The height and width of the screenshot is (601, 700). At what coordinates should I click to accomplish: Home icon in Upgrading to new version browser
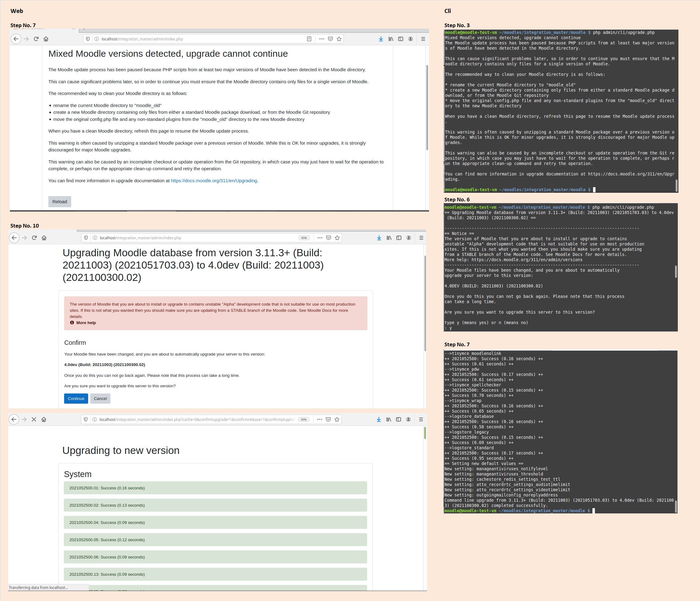point(43,419)
